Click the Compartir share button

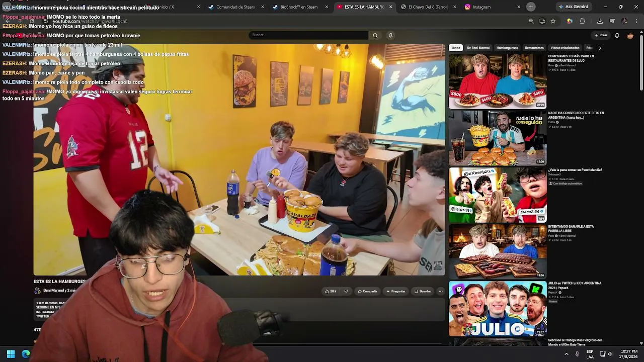coord(367,291)
